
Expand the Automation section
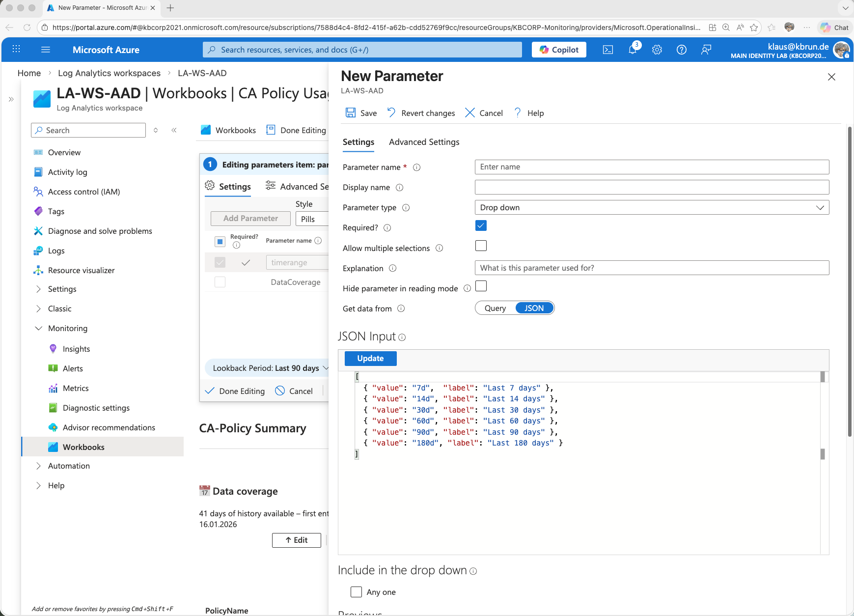pyautogui.click(x=39, y=466)
